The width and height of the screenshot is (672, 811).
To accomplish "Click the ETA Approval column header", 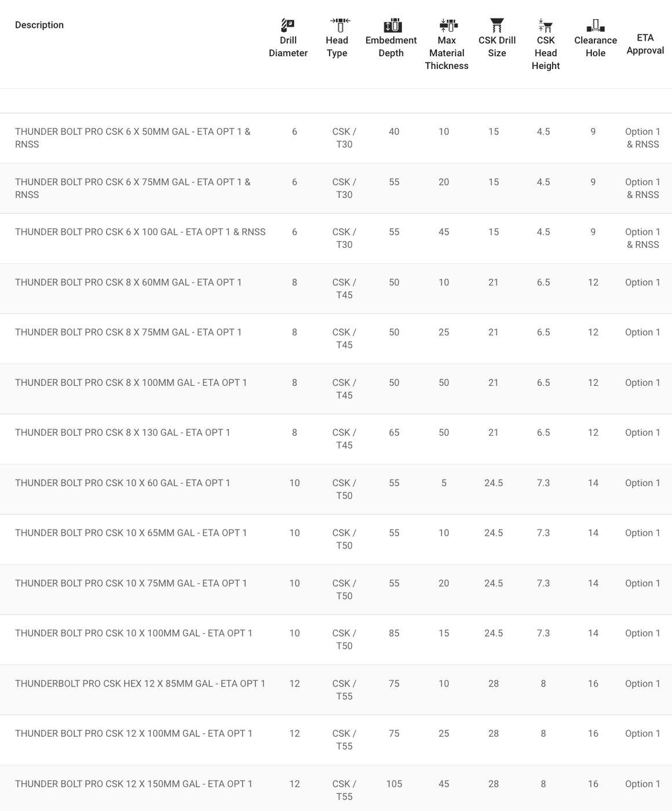I will pyautogui.click(x=645, y=44).
